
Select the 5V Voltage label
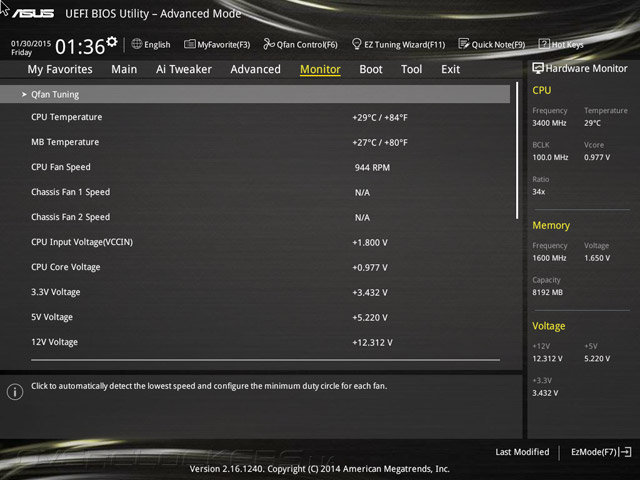click(x=52, y=317)
